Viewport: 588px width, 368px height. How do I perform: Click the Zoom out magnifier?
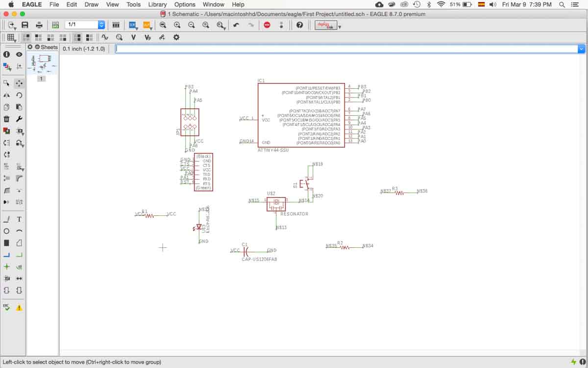pos(192,25)
